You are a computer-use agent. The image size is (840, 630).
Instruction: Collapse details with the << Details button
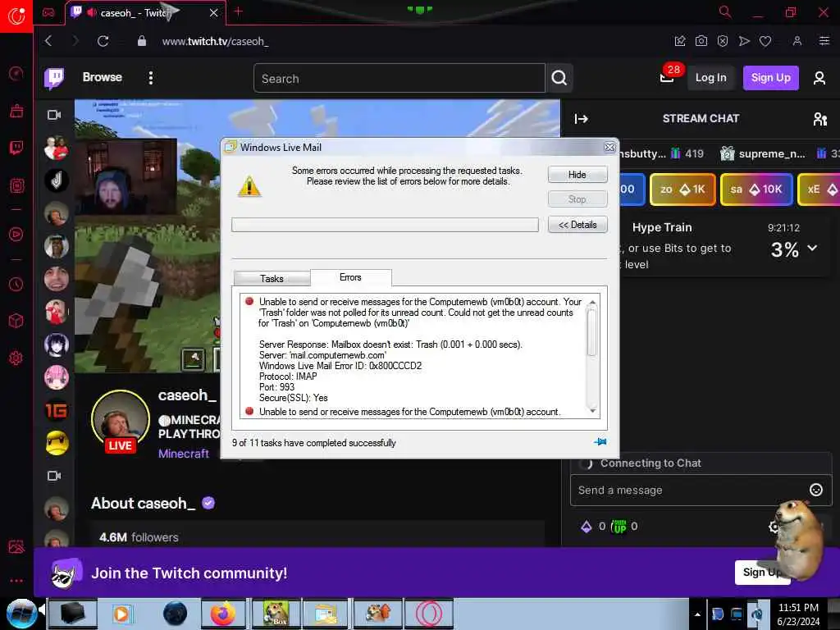pyautogui.click(x=577, y=225)
